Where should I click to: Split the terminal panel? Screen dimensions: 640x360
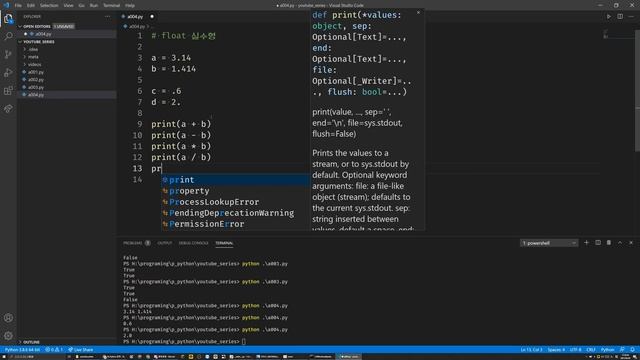pyautogui.click(x=598, y=243)
